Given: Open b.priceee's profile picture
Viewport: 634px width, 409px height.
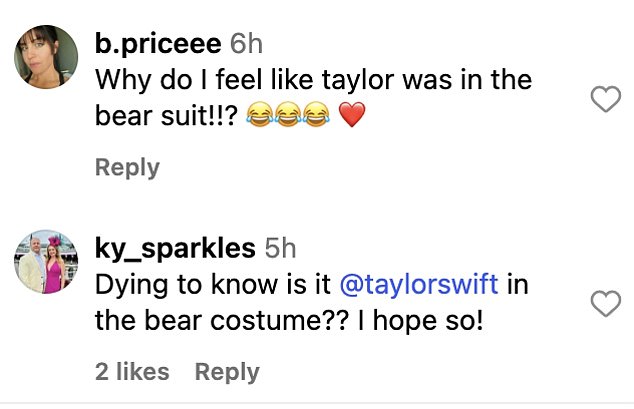Looking at the screenshot, I should (x=46, y=59).
